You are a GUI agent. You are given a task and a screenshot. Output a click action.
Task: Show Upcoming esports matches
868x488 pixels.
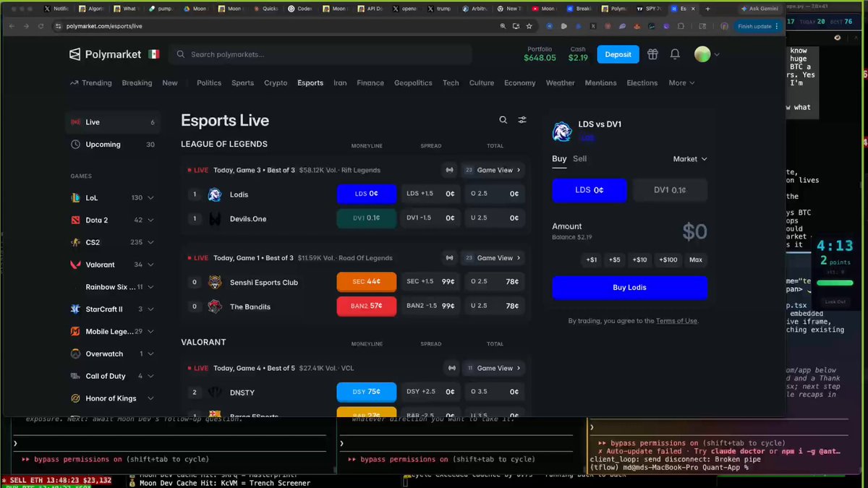click(x=112, y=145)
